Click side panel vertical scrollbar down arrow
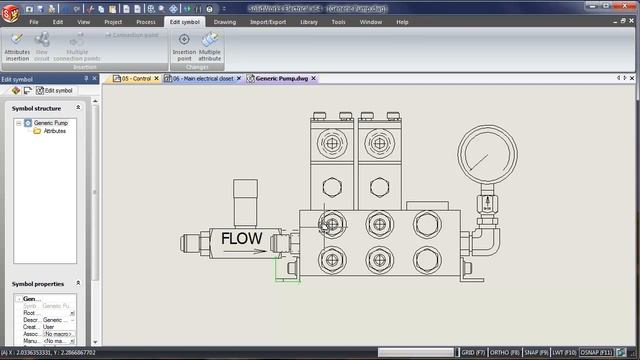Image resolution: width=640 pixels, height=360 pixels. 95,342
